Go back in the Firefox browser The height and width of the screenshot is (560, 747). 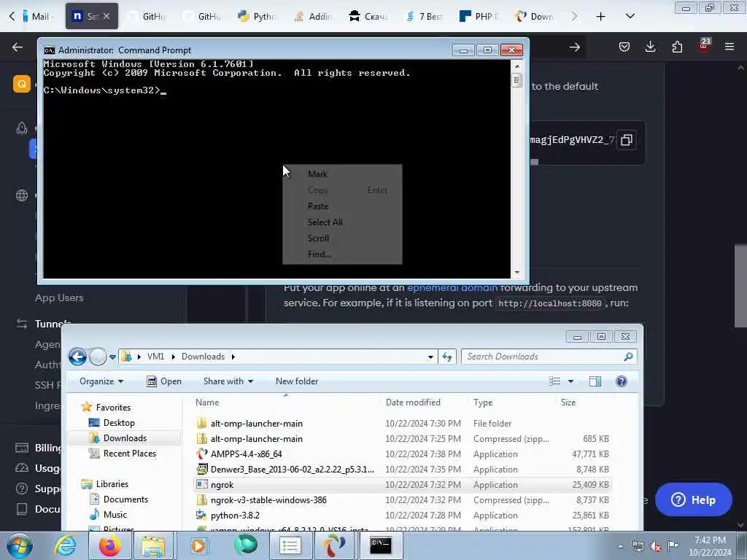tap(18, 47)
